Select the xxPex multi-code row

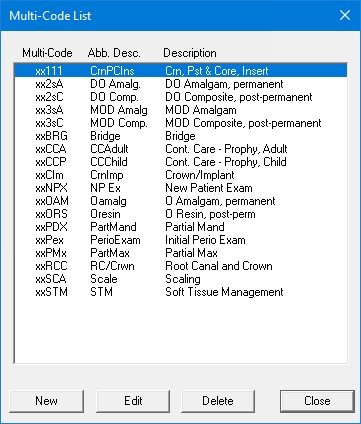click(x=181, y=240)
